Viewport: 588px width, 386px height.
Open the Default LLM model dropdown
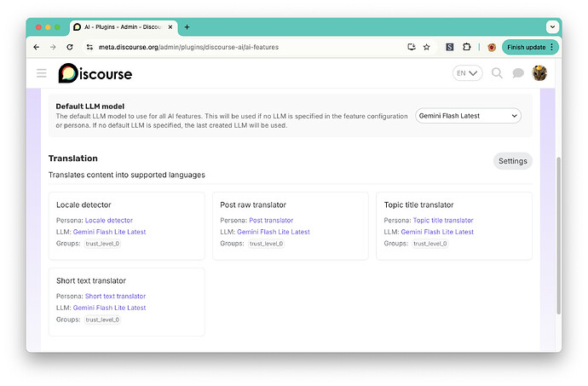[x=468, y=116]
